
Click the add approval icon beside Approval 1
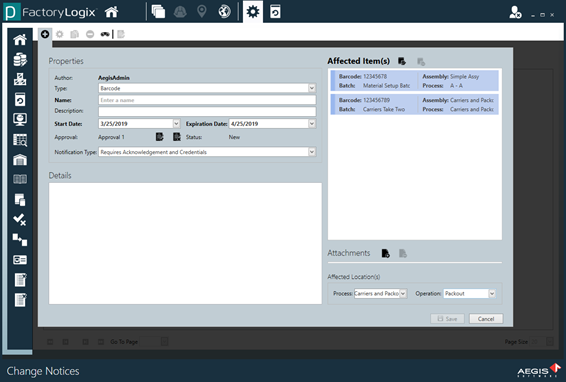pyautogui.click(x=160, y=137)
